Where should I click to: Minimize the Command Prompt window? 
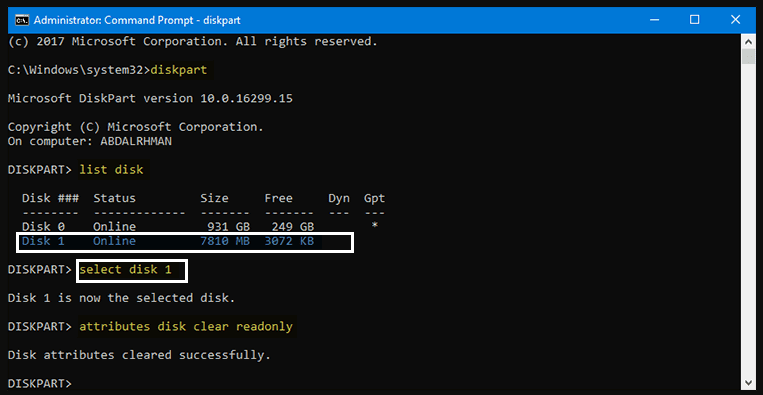click(654, 20)
